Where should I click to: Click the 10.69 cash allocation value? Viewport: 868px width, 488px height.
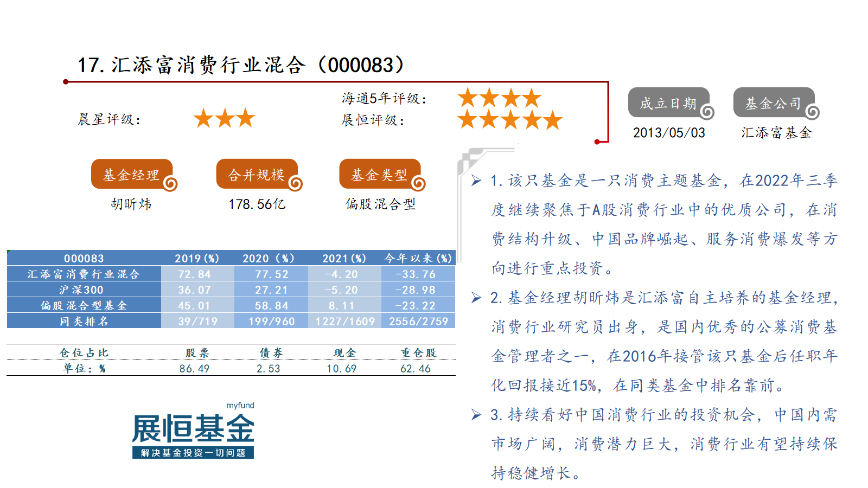[x=341, y=368]
